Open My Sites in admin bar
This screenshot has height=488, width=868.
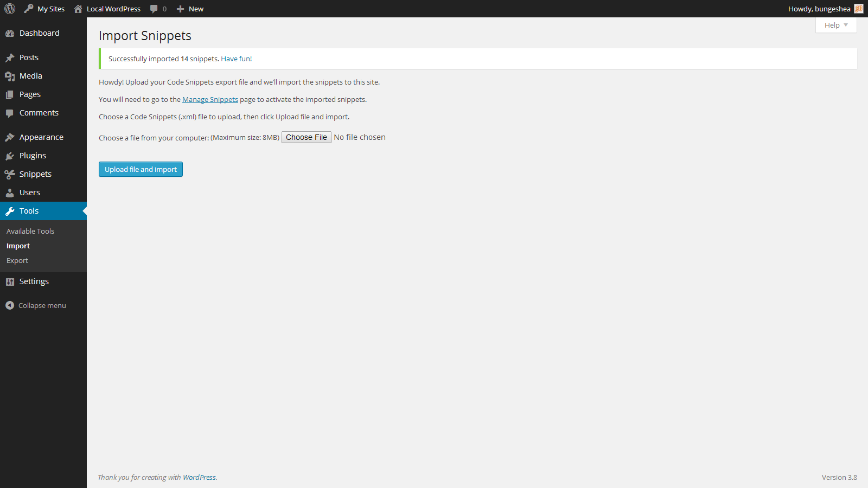[x=44, y=9]
